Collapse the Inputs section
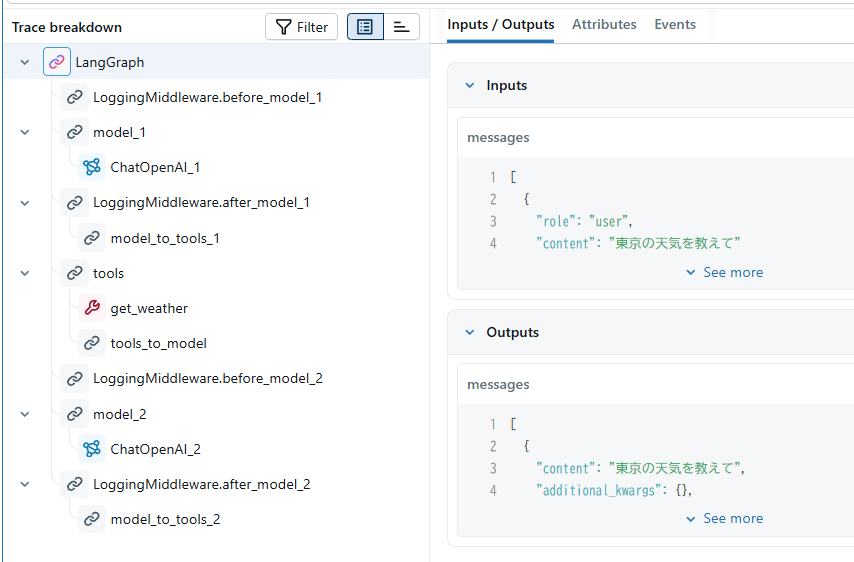This screenshot has height=562, width=854. pos(470,85)
